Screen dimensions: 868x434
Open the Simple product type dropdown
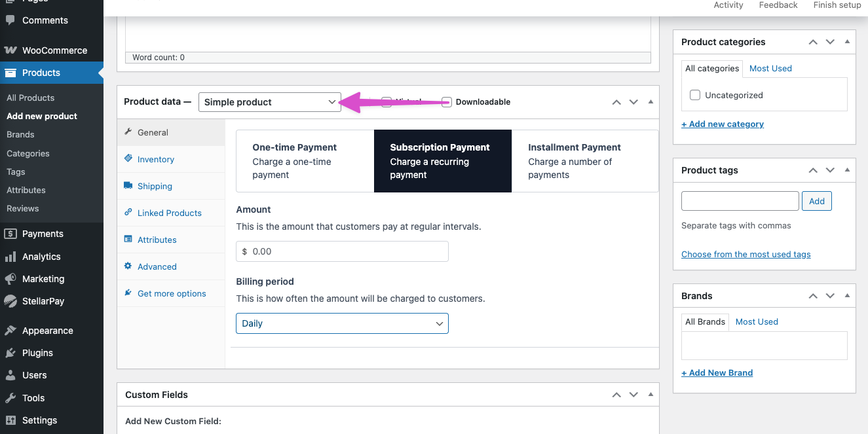point(269,101)
